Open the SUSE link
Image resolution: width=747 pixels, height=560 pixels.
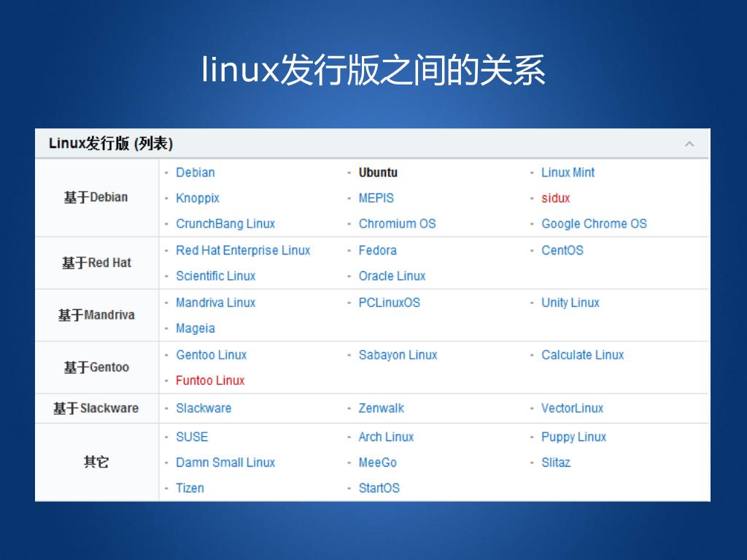click(192, 437)
